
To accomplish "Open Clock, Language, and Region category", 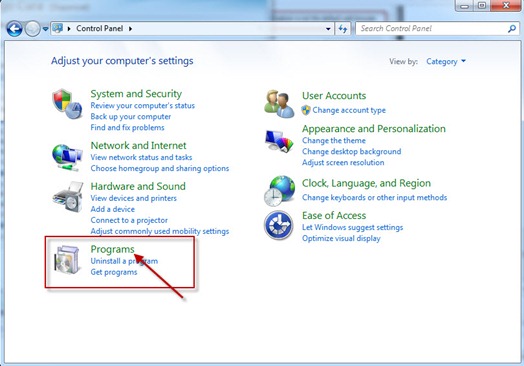I will click(x=366, y=183).
